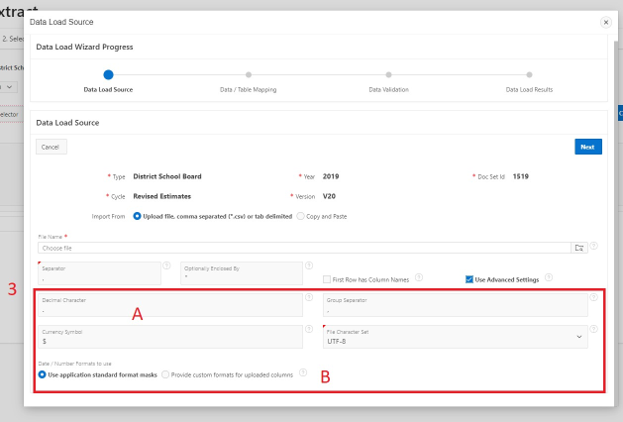Click help icon beside First Row has Column Names

coord(418,278)
